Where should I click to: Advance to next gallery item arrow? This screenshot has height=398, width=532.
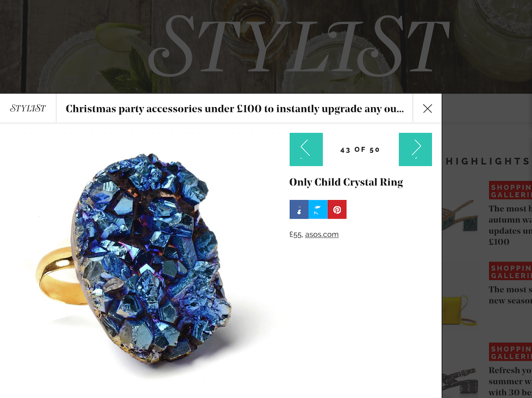tap(415, 149)
